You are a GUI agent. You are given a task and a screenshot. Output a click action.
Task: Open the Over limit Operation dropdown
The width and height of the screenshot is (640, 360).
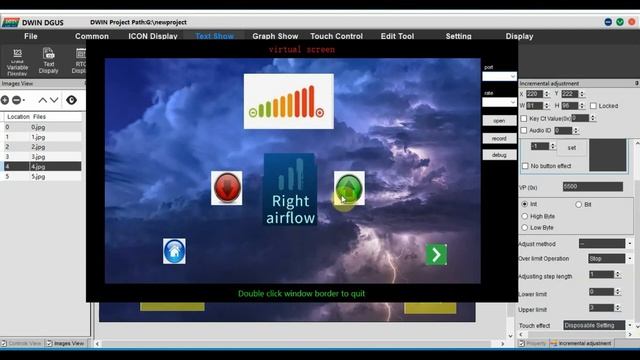[630, 258]
